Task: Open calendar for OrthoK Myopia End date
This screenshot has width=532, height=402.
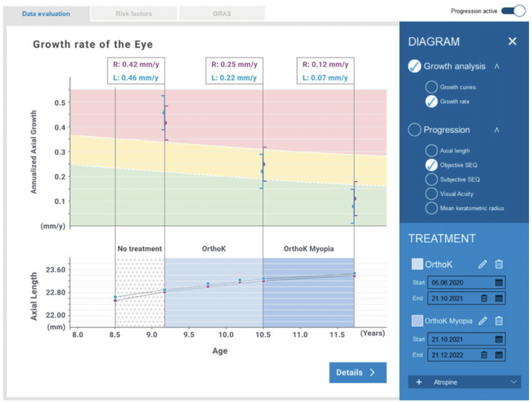Action: tap(499, 355)
